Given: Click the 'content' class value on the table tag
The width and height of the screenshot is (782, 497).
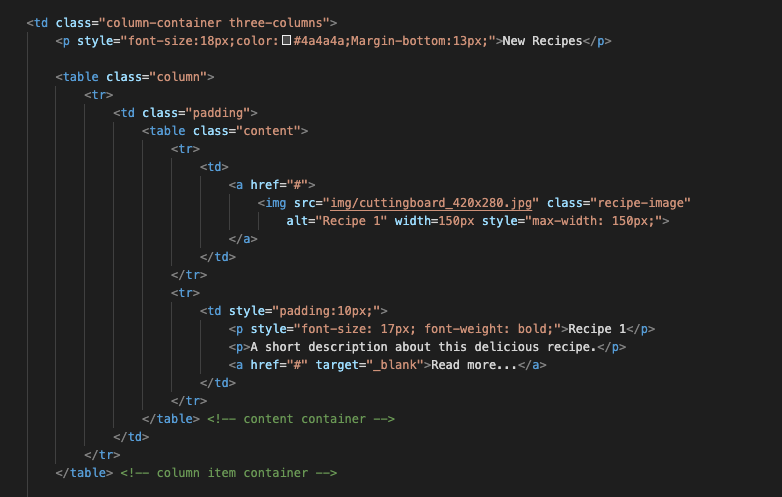Looking at the screenshot, I should pyautogui.click(x=268, y=131).
